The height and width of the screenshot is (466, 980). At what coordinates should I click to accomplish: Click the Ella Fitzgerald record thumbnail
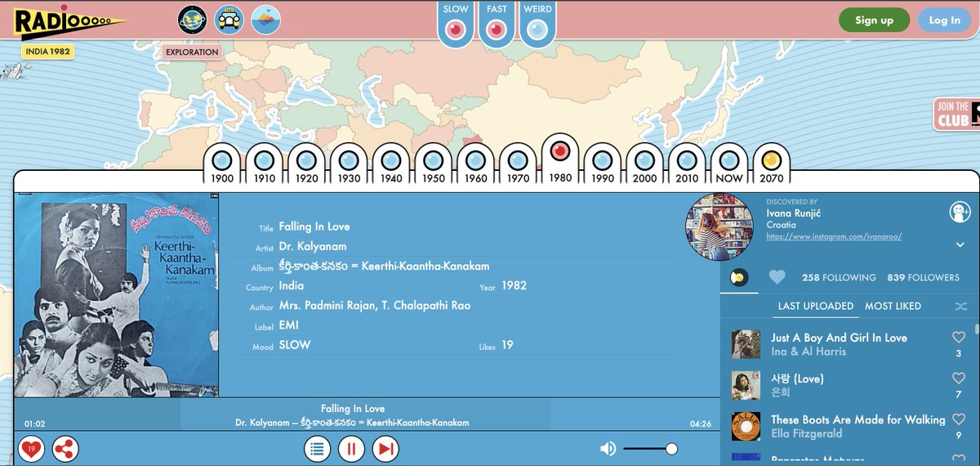[746, 426]
